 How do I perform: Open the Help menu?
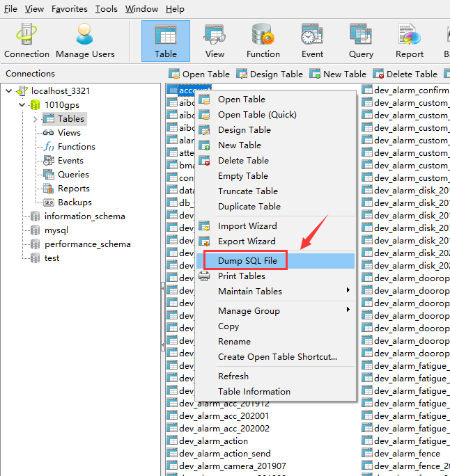(175, 9)
